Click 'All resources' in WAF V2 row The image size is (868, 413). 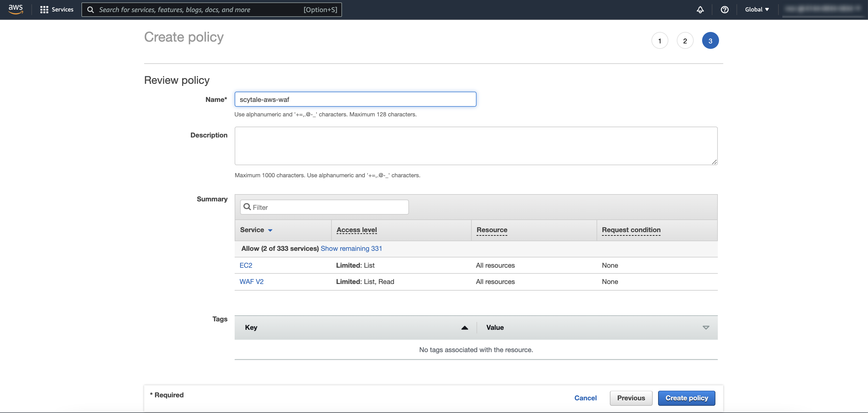tap(495, 281)
